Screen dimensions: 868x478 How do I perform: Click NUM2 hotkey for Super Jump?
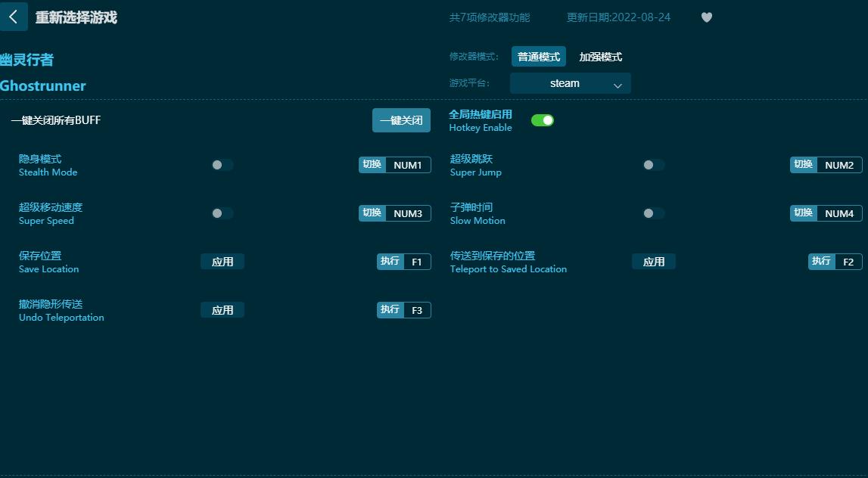(x=839, y=165)
